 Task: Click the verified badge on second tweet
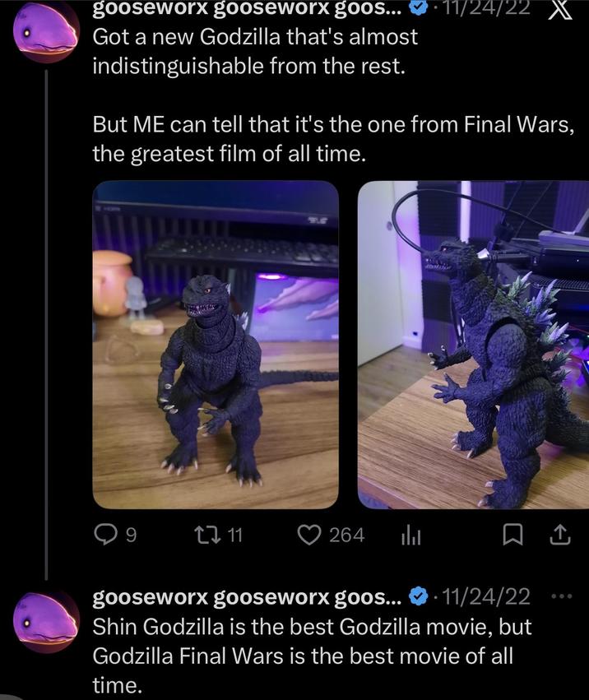point(419,596)
